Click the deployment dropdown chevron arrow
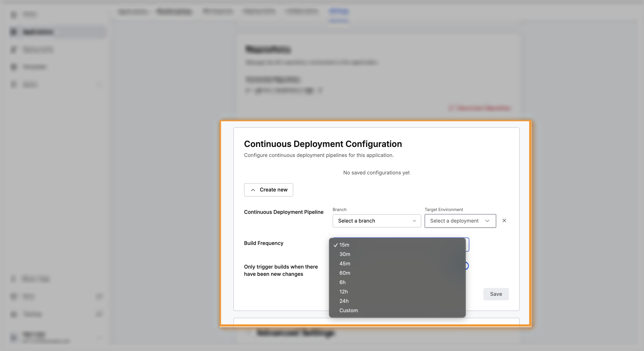The width and height of the screenshot is (644, 351). click(x=487, y=221)
